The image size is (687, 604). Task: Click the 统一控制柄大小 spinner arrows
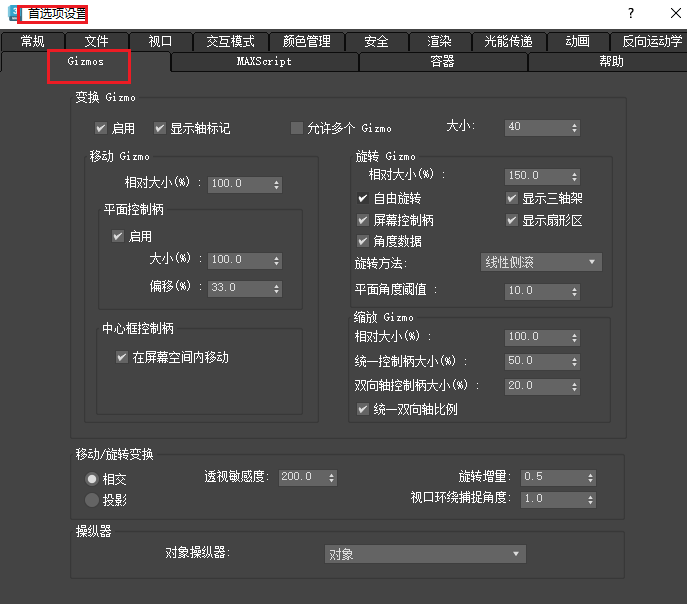pos(574,361)
